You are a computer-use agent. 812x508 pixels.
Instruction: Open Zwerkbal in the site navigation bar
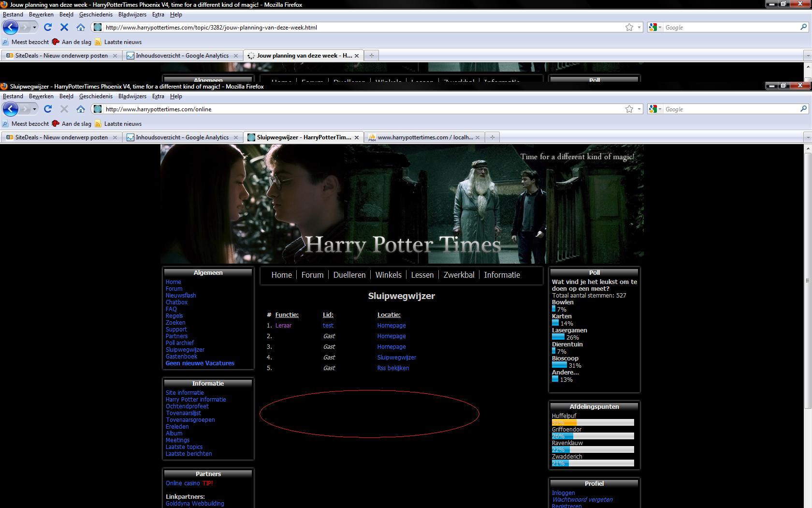[459, 275]
